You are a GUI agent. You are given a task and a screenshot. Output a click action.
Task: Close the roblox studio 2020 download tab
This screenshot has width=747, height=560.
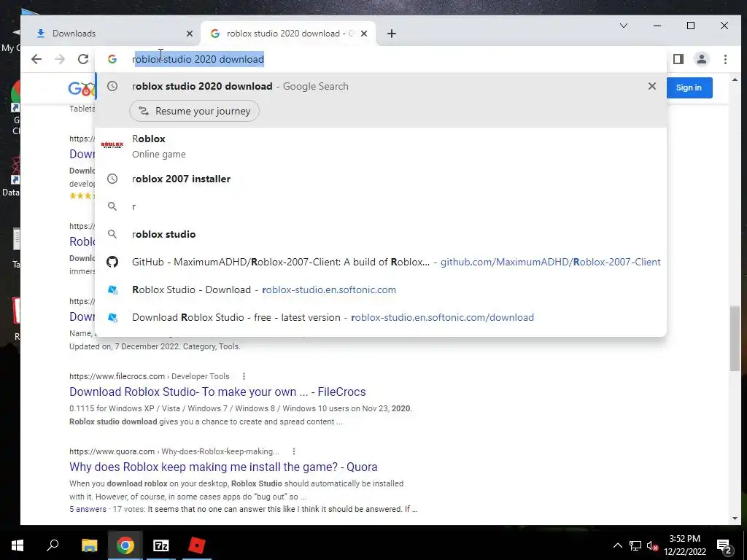click(x=364, y=34)
